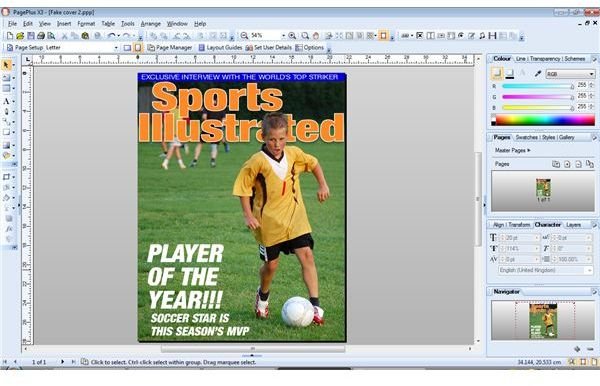Select 'PLAYER OF THE YEAR!!!' text on cover
Viewport: 600px width, 386px height.
(x=185, y=276)
